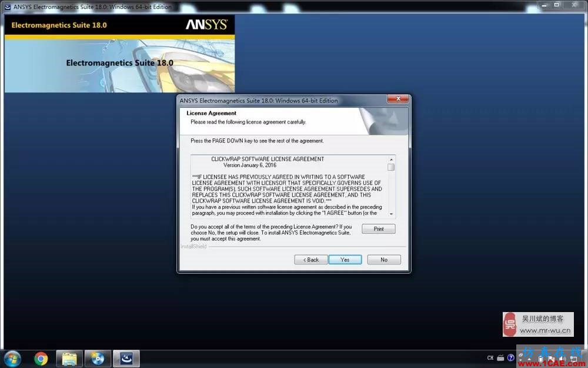Click "CLICKWRAP SOFTWARE LICENSE AGREEMENT" title line
This screenshot has height=368, width=588.
pos(268,159)
